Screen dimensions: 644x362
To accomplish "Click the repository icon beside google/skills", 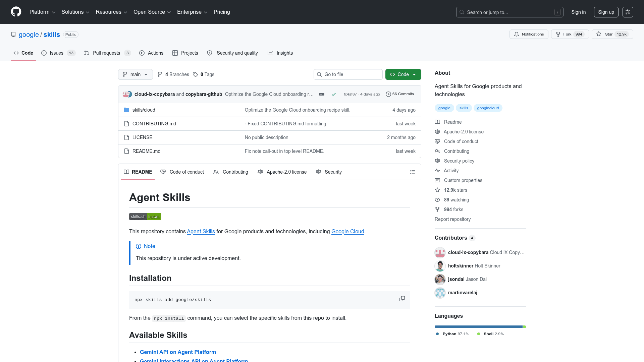I will point(13,35).
